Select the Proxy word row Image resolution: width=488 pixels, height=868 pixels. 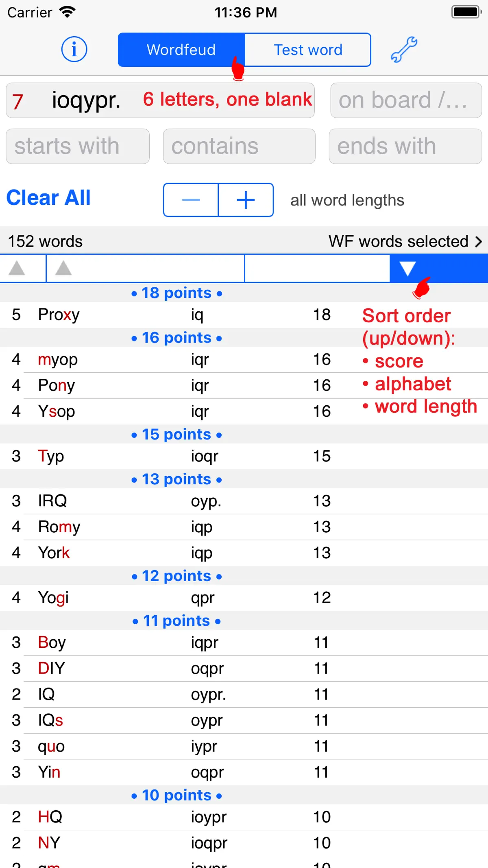[x=244, y=315]
